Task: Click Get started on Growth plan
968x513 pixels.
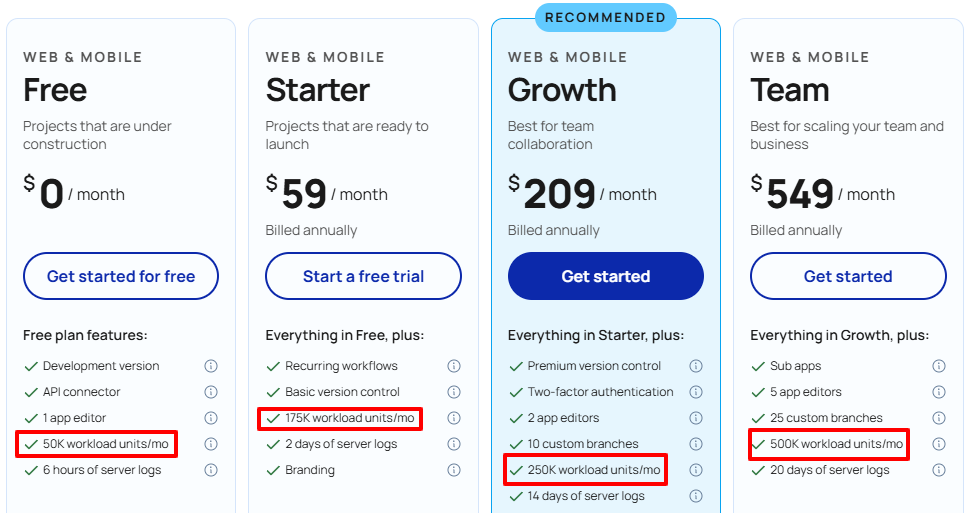Action: (606, 276)
